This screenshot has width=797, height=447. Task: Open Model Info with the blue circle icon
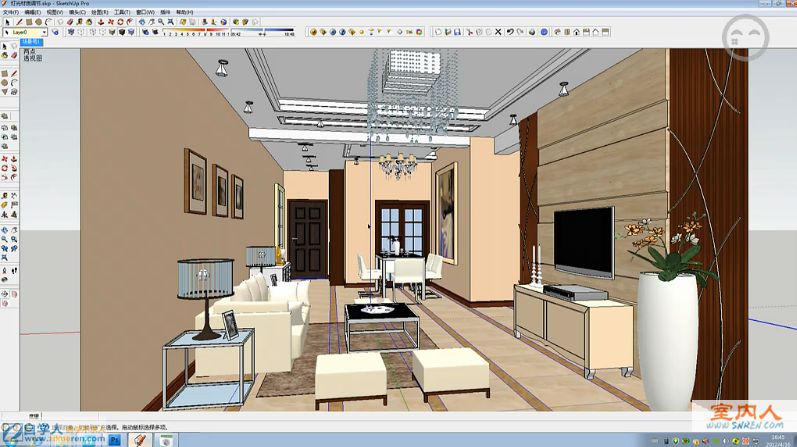point(544,32)
